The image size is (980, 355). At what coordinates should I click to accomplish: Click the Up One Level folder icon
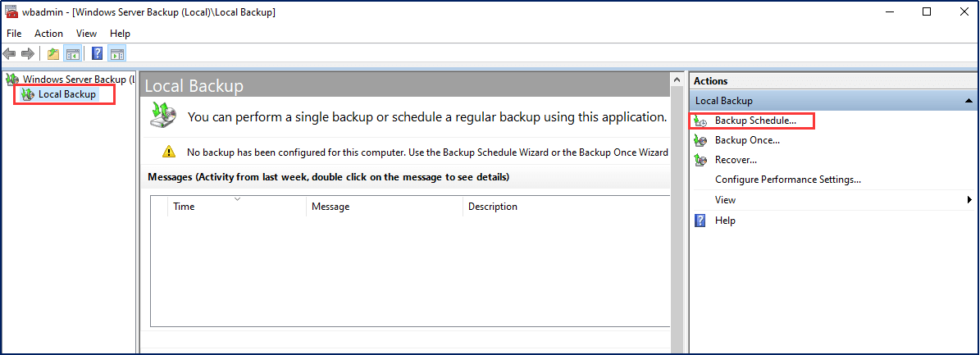pyautogui.click(x=52, y=54)
